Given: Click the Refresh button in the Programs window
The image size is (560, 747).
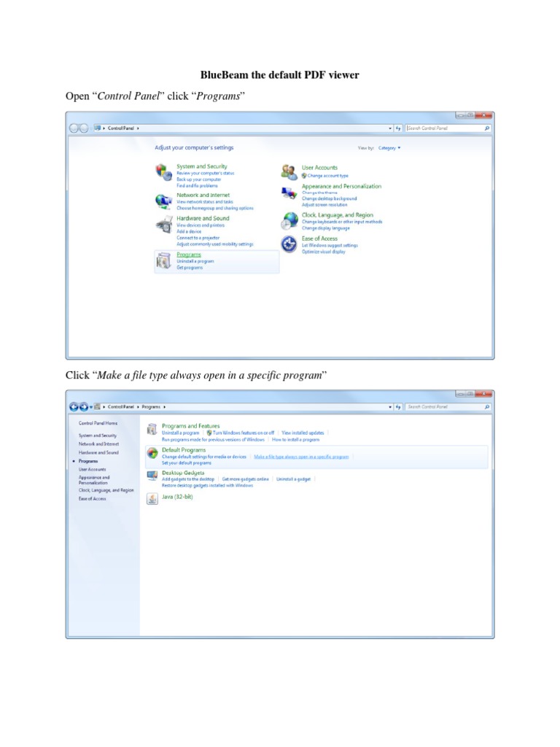Looking at the screenshot, I should [399, 407].
